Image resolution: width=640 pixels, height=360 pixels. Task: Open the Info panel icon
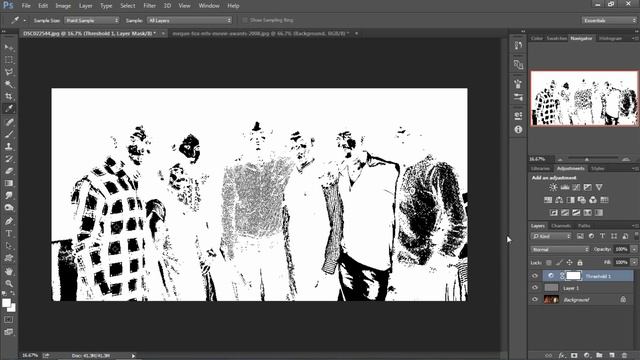[x=518, y=129]
